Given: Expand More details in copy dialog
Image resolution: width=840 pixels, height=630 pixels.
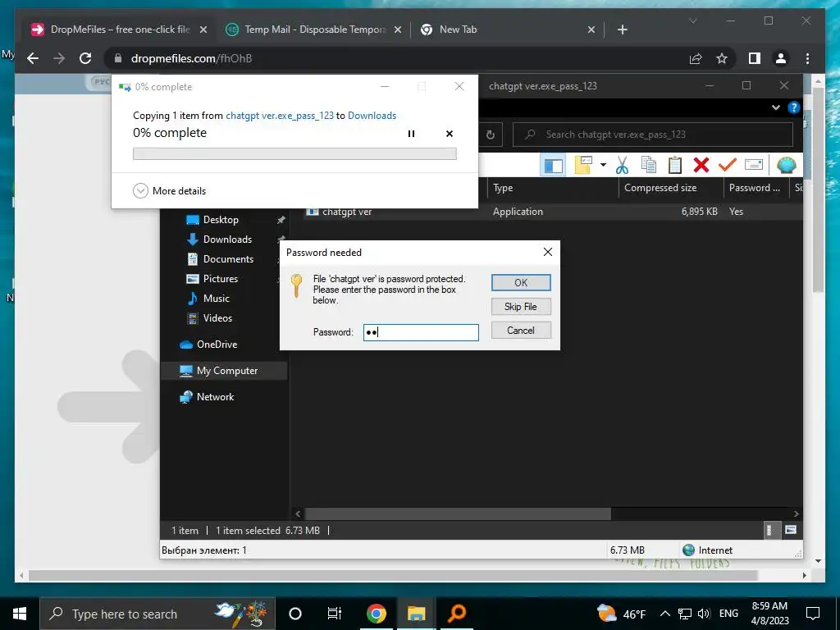Looking at the screenshot, I should tap(169, 190).
